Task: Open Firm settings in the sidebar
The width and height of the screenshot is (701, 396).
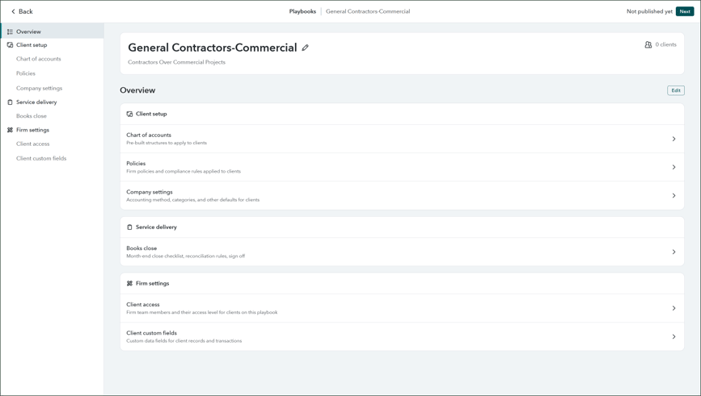Action: pos(33,130)
